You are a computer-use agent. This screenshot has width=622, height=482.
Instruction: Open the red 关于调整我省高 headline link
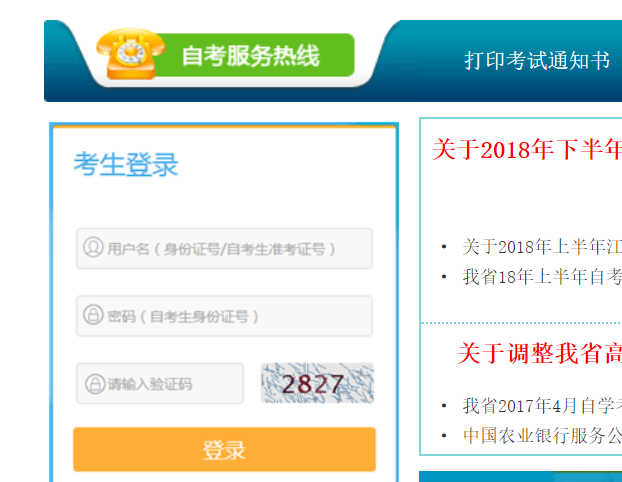[539, 353]
